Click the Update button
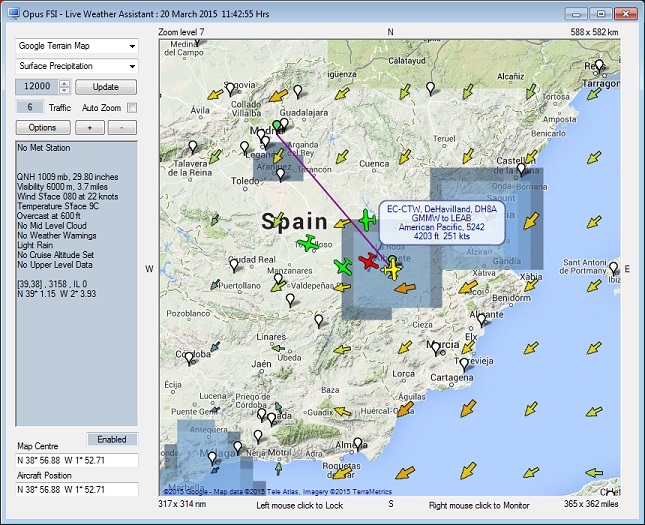The height and width of the screenshot is (525, 645). point(106,87)
